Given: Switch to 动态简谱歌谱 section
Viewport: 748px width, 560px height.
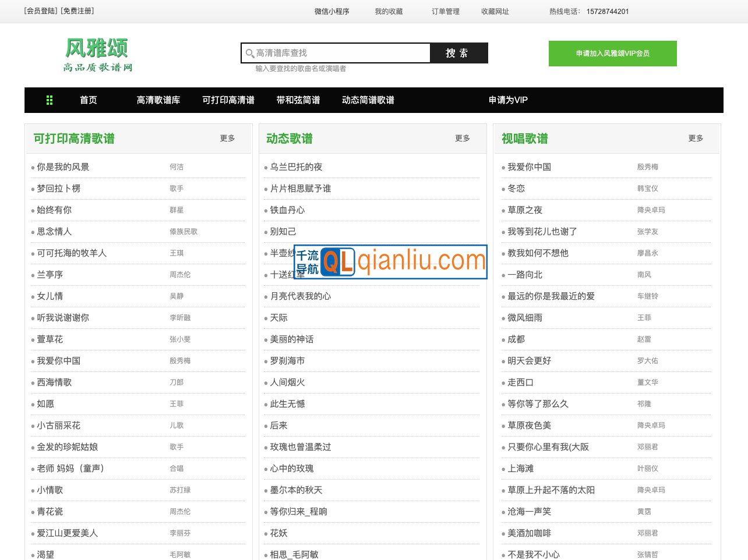Looking at the screenshot, I should (368, 100).
